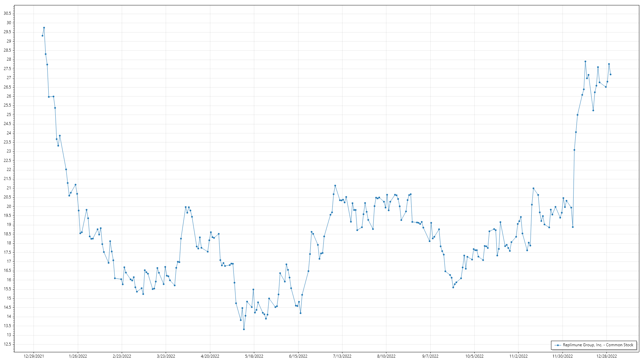This screenshot has height=362, width=644.
Task: Select the 7/13/2022 x-axis date label
Action: click(342, 356)
